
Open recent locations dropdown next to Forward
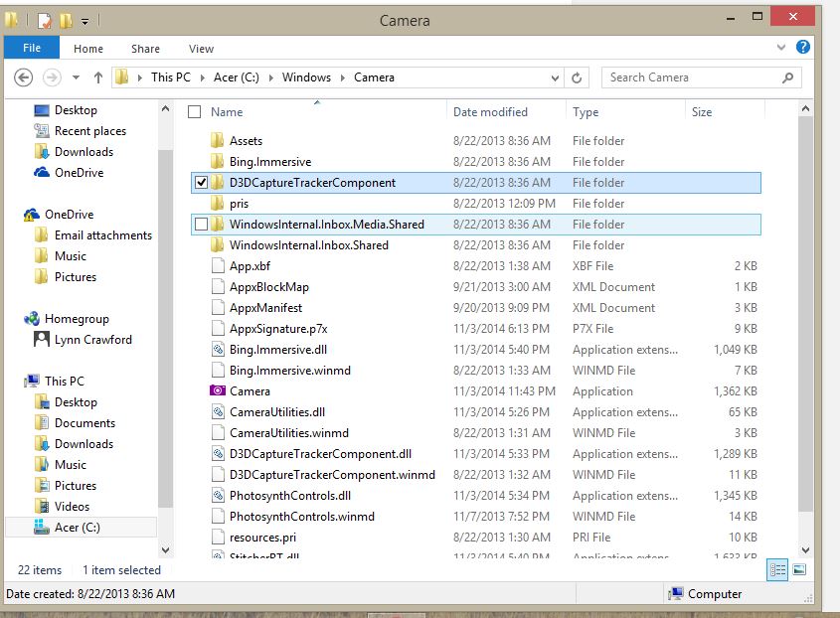point(77,77)
